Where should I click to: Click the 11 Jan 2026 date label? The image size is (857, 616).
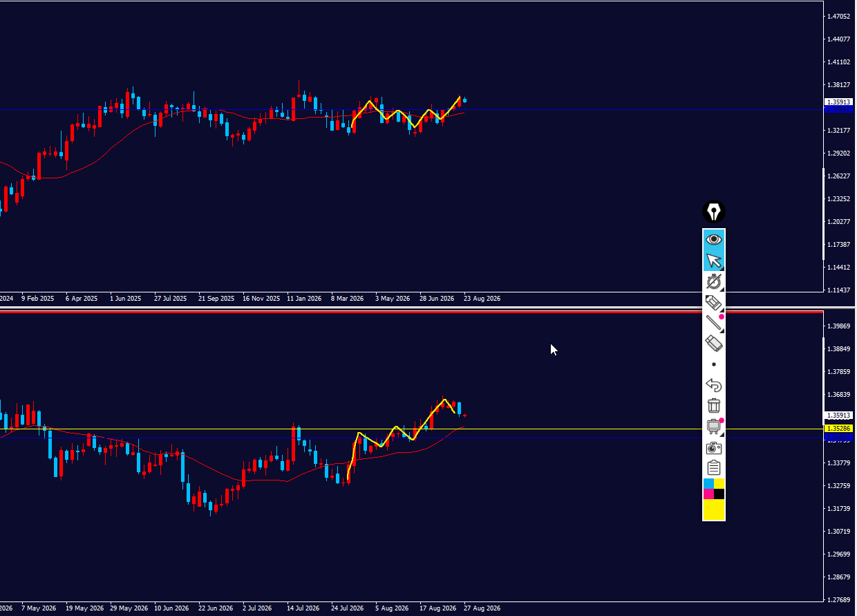[x=304, y=299]
